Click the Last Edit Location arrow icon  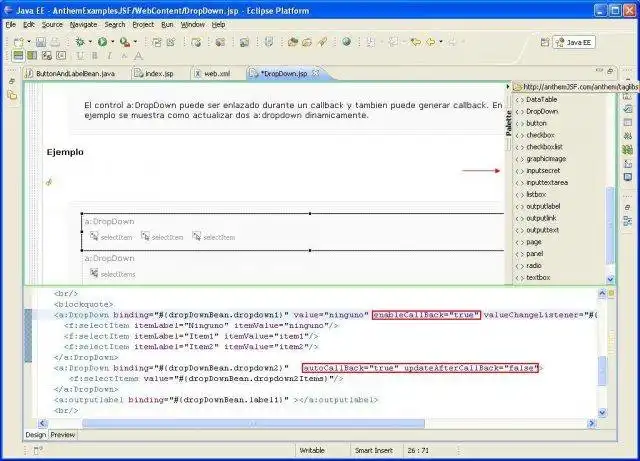point(416,42)
